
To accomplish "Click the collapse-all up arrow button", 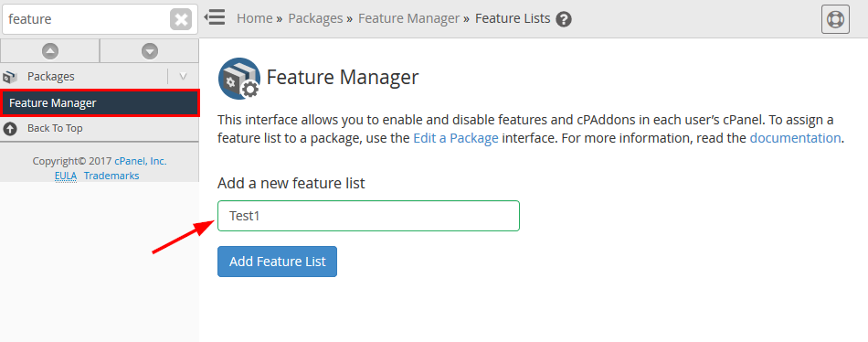I will [50, 51].
